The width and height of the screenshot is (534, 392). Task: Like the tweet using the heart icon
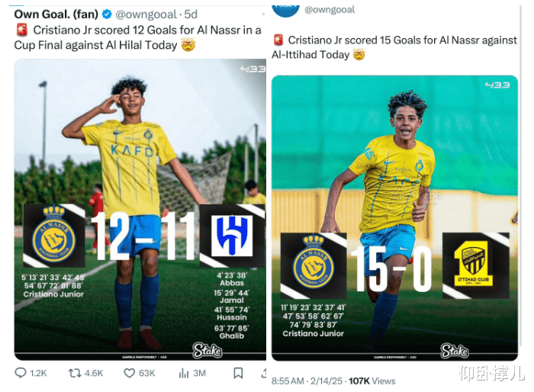[x=129, y=373]
